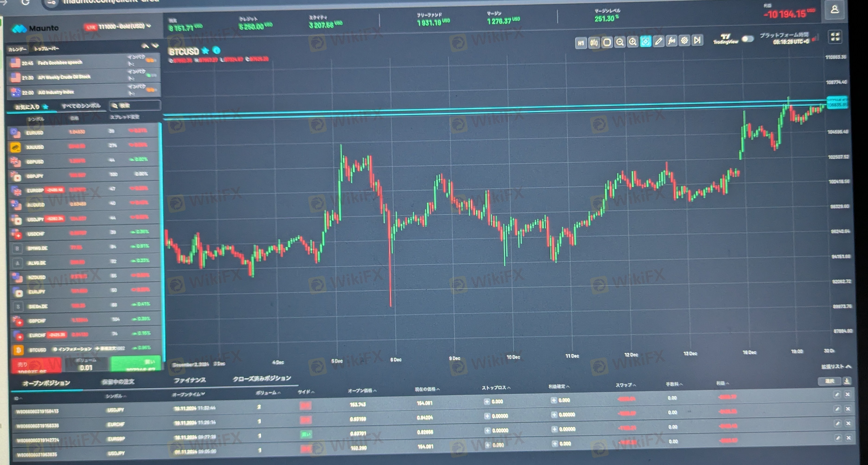The height and width of the screenshot is (465, 868).
Task: Toggle BTCUSD favorite star
Action: click(205, 51)
